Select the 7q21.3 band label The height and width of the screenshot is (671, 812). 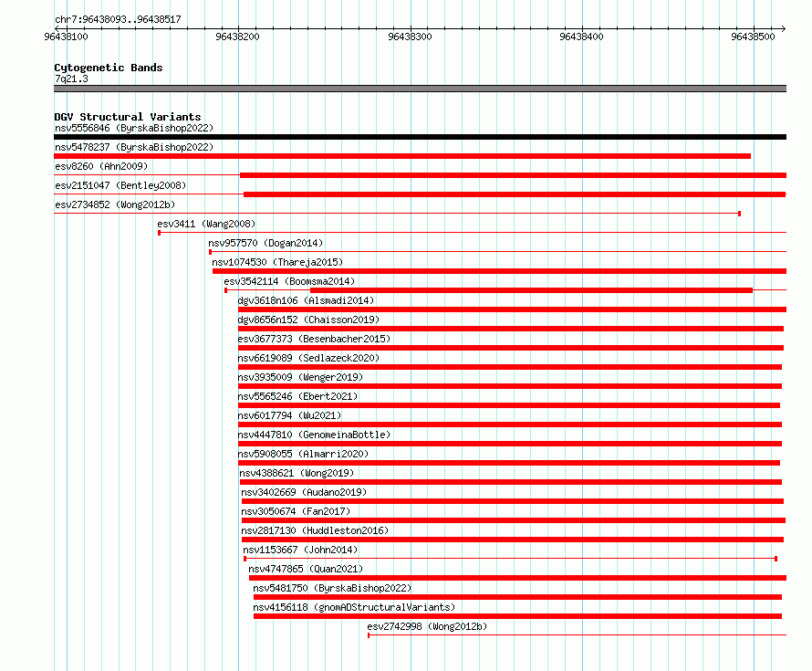click(71, 79)
